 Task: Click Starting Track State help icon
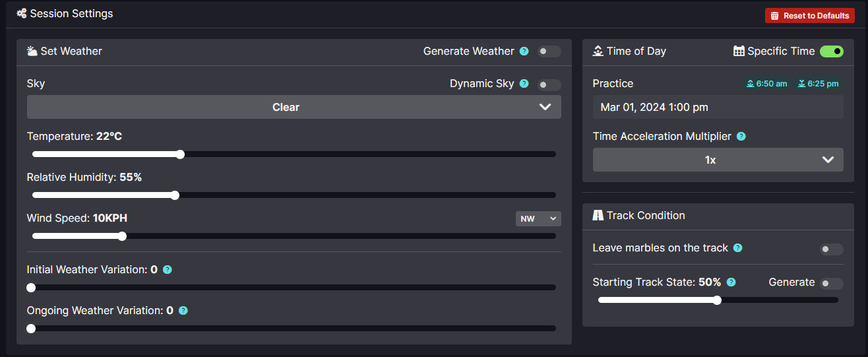click(x=731, y=282)
